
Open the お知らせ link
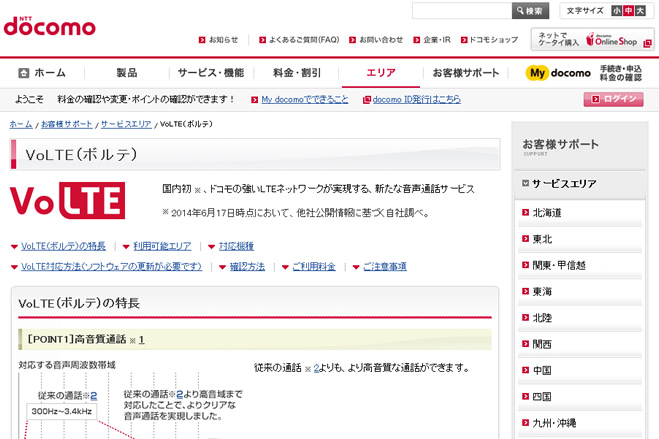(223, 40)
